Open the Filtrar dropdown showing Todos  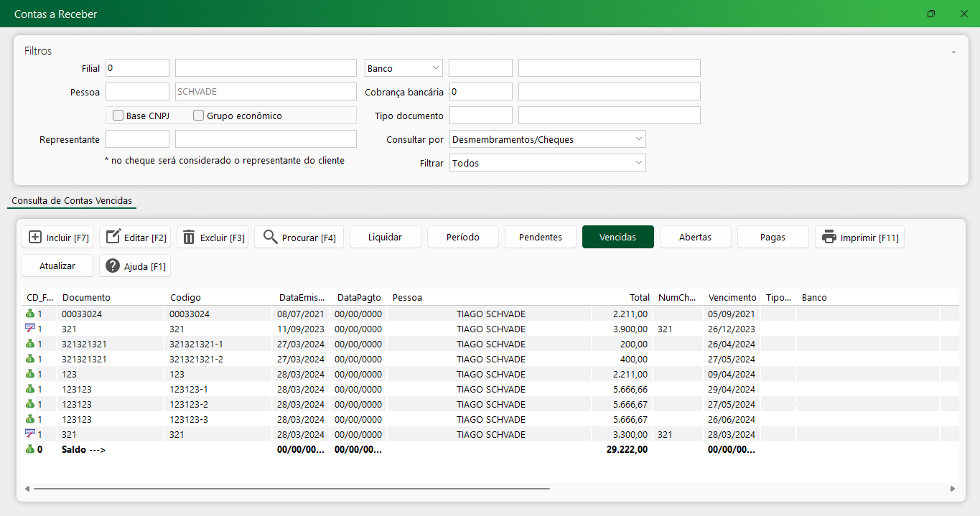(547, 163)
